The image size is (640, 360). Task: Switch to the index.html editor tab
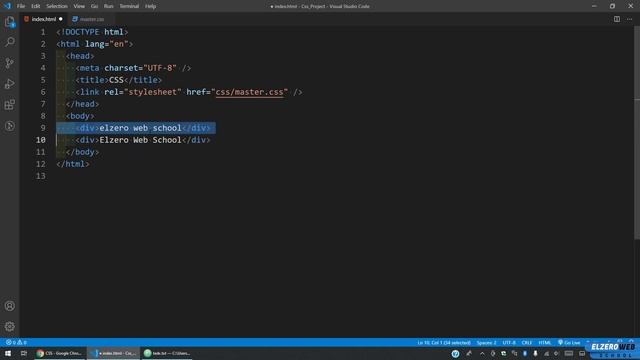pyautogui.click(x=43, y=19)
